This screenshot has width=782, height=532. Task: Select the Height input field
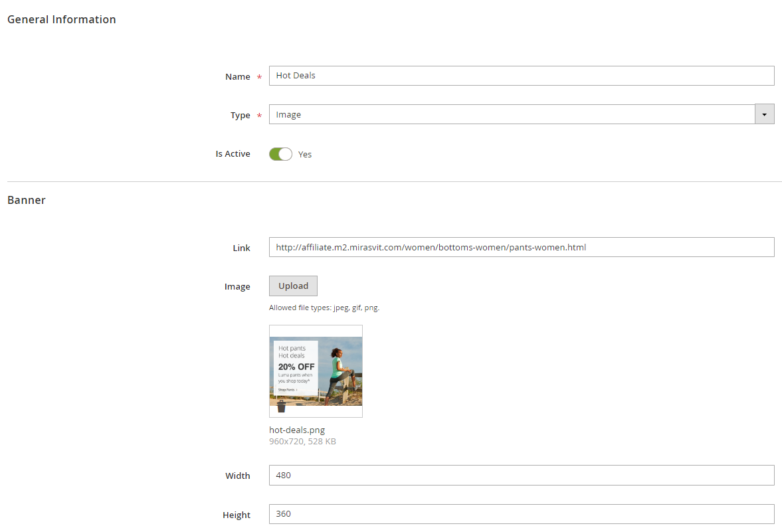tap(521, 514)
